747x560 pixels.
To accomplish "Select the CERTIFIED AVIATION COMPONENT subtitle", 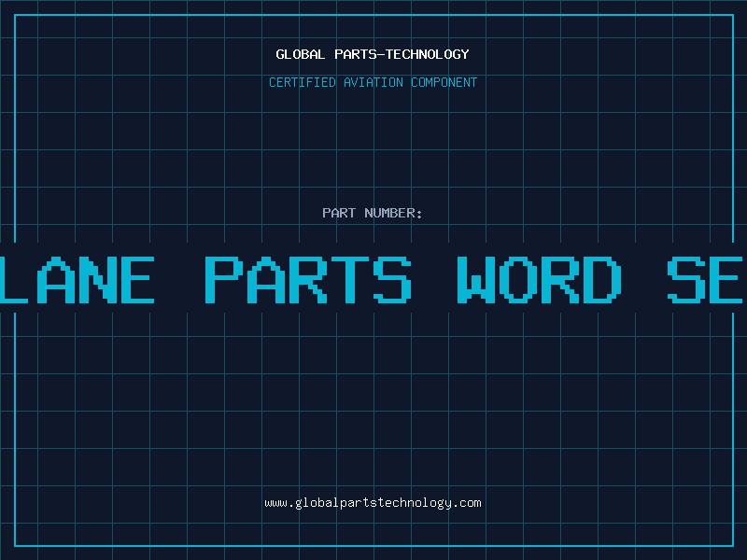I will [x=373, y=82].
